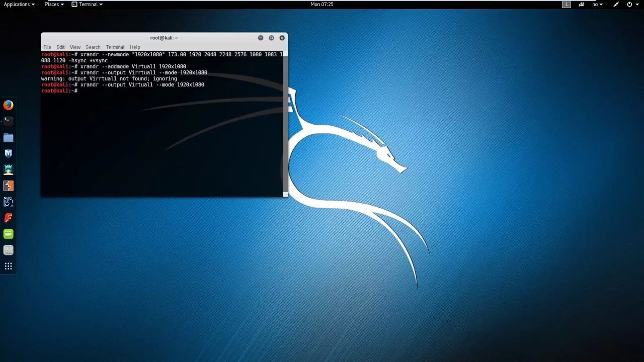The image size is (644, 362).
Task: Open the terminal Help menu
Action: click(x=135, y=47)
